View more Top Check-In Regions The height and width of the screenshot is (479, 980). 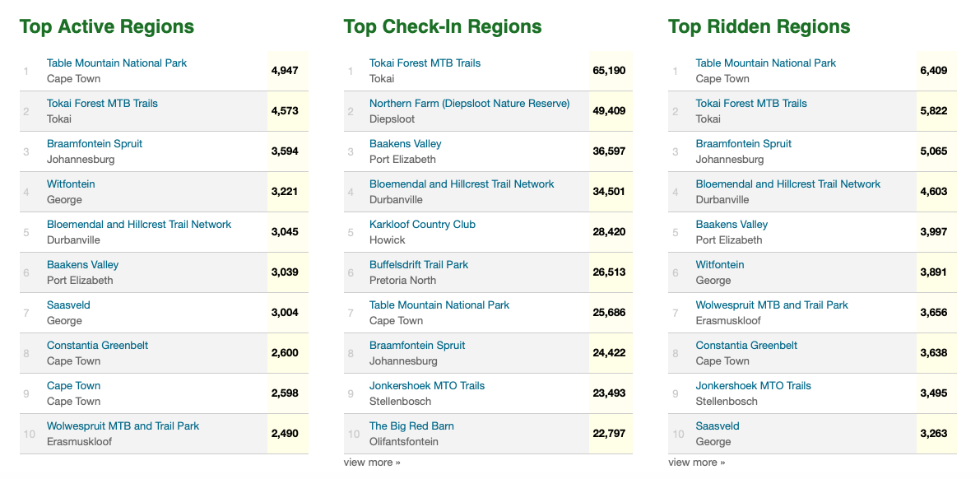coord(372,463)
